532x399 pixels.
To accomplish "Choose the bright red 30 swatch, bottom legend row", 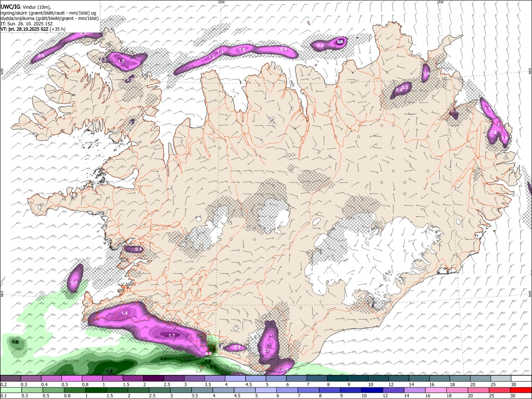I will pos(522,390).
